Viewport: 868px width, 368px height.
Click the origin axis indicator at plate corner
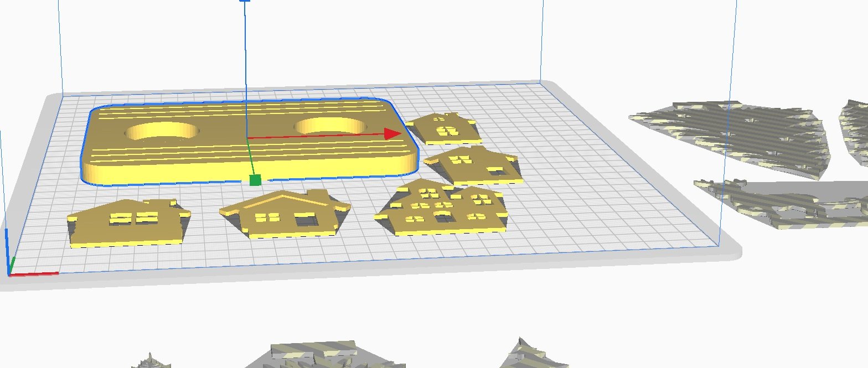tap(11, 270)
